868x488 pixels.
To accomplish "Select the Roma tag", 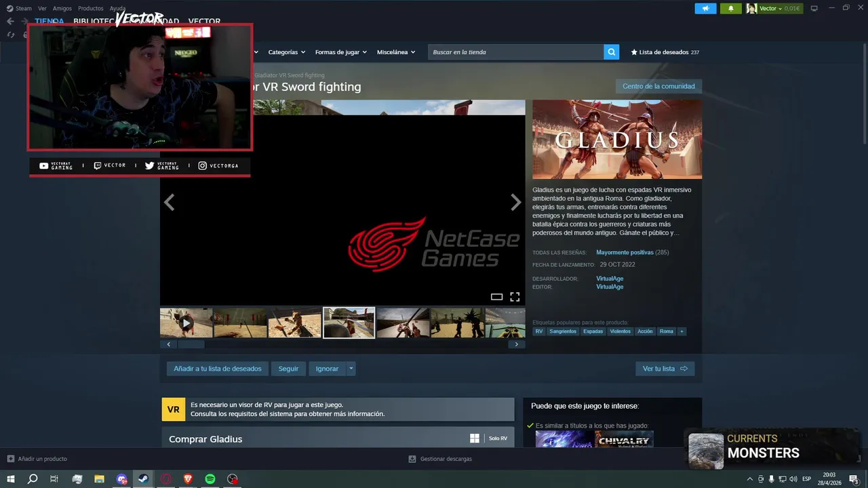I will (x=667, y=331).
